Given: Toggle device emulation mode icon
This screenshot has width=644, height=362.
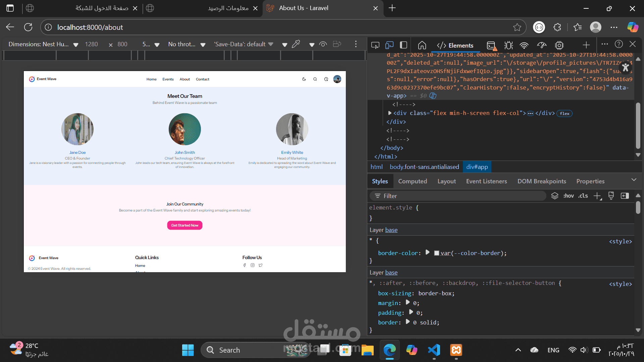Looking at the screenshot, I should click(x=389, y=45).
